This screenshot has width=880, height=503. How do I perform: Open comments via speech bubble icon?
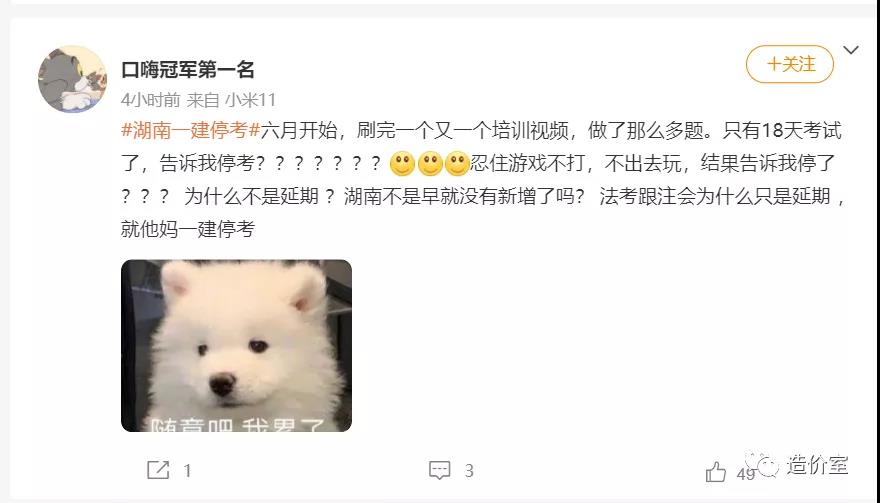(439, 470)
